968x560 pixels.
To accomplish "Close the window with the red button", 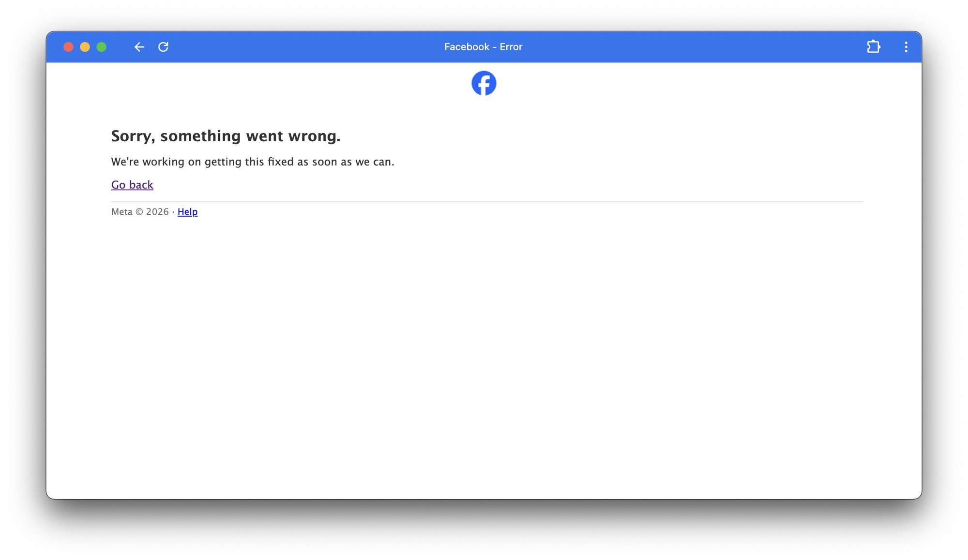I will coord(68,47).
